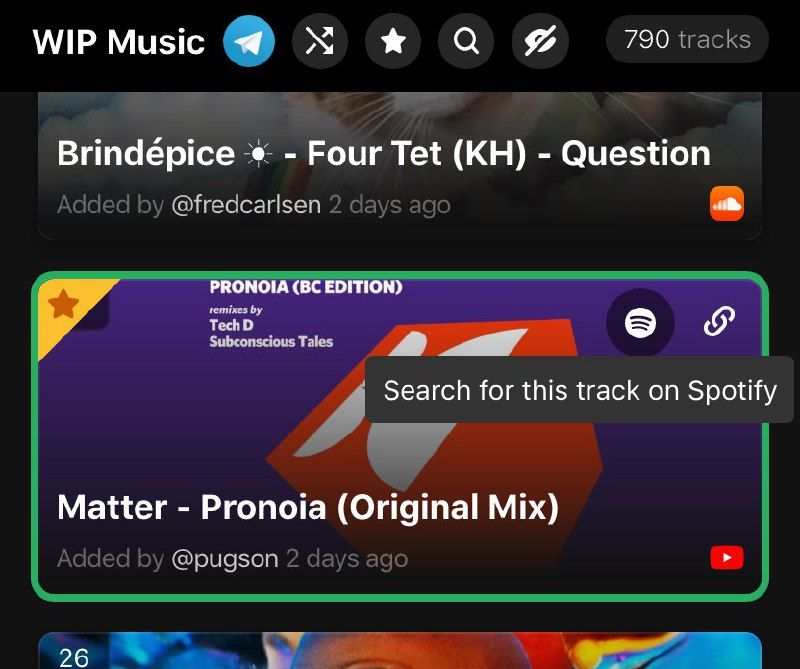Click the 790 tracks counter badge
Viewport: 800px width, 669px height.
[687, 39]
